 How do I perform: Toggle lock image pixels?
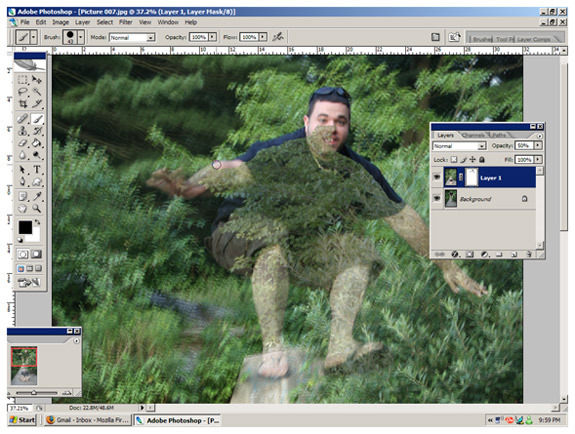(464, 160)
